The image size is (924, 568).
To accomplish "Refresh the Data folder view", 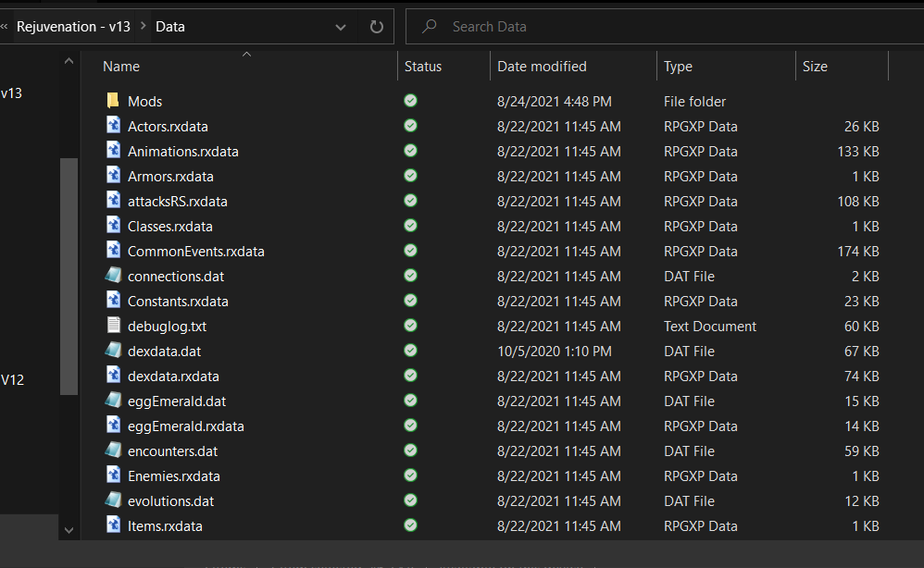I will (377, 27).
